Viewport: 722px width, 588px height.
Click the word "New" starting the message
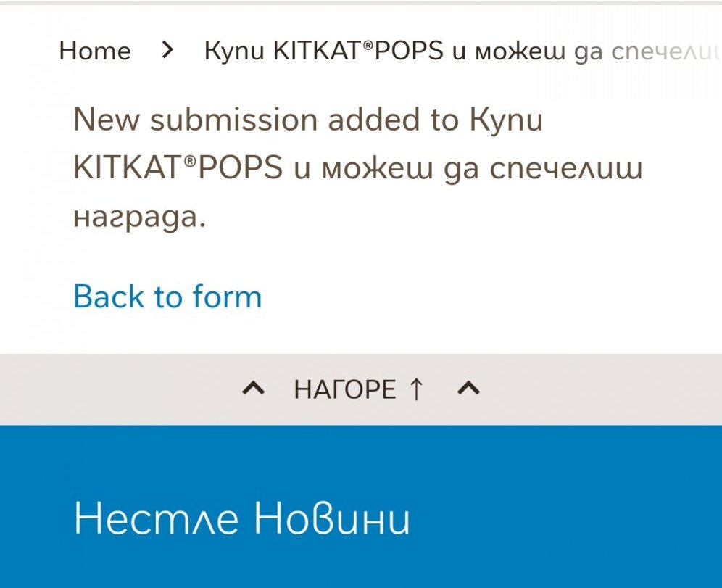(x=106, y=120)
